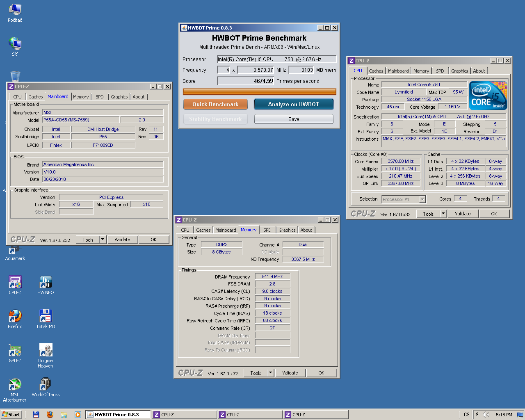Launch the HWiNFO desktop shortcut
Screen dimensions: 525x420
(x=46, y=285)
